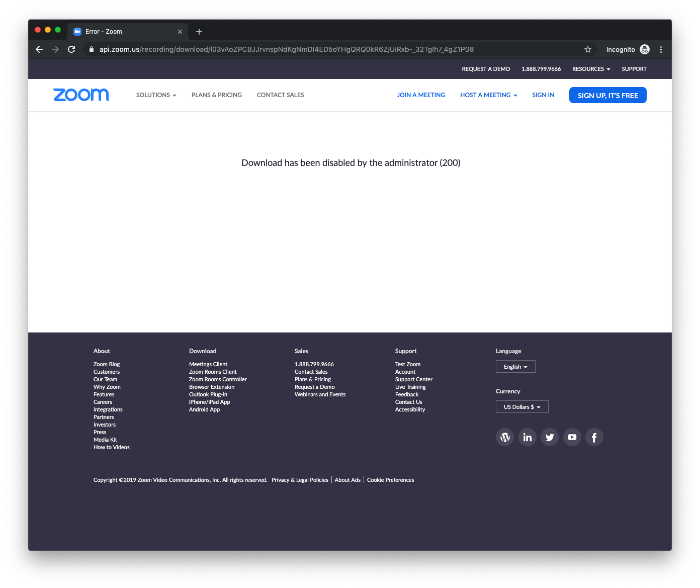This screenshot has height=588, width=700.
Task: Open the Facebook icon in footer
Action: click(594, 437)
